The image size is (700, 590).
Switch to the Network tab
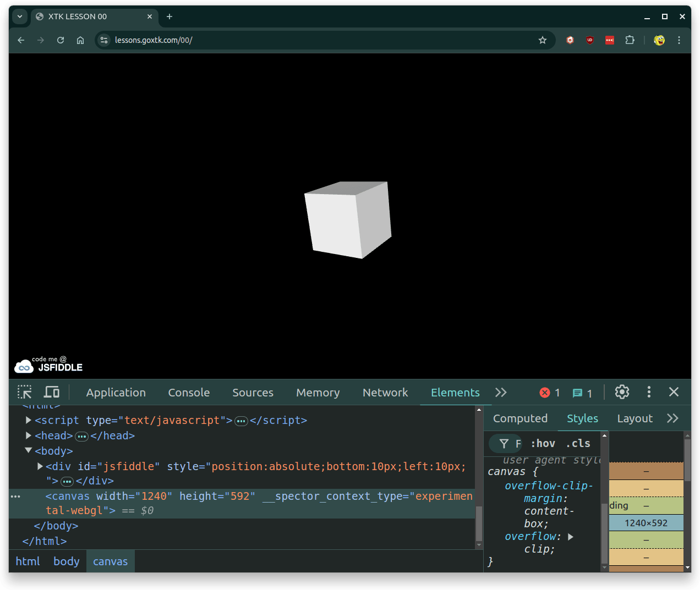click(385, 393)
